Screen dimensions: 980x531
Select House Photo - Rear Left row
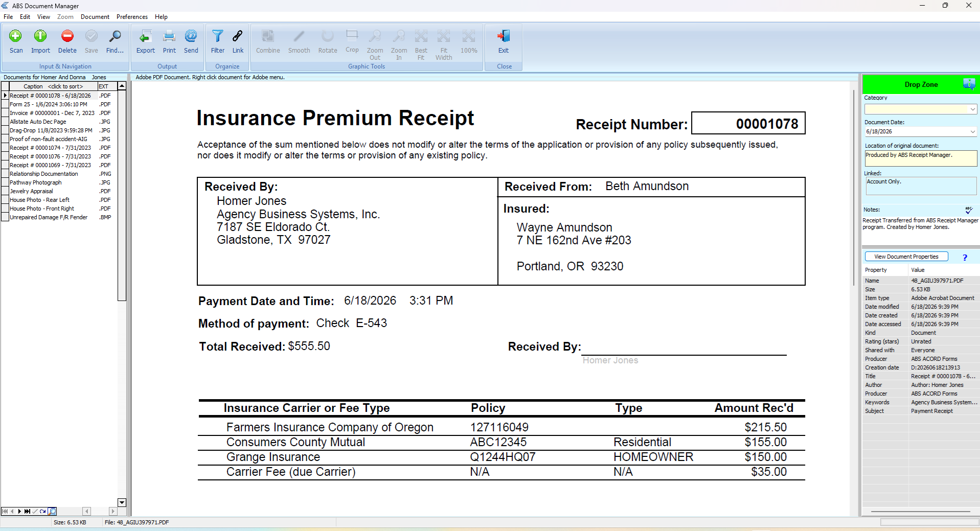click(x=60, y=200)
